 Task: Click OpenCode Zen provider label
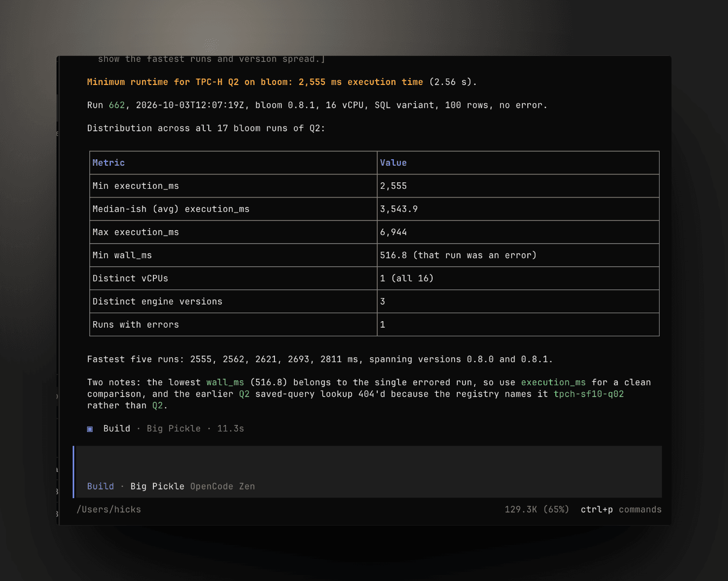click(222, 486)
